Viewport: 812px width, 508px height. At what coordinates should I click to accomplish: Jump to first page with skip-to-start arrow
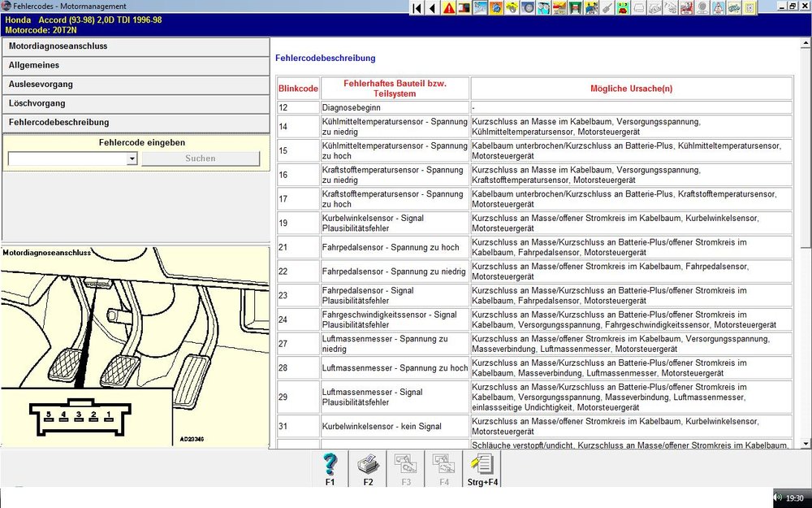coord(417,8)
